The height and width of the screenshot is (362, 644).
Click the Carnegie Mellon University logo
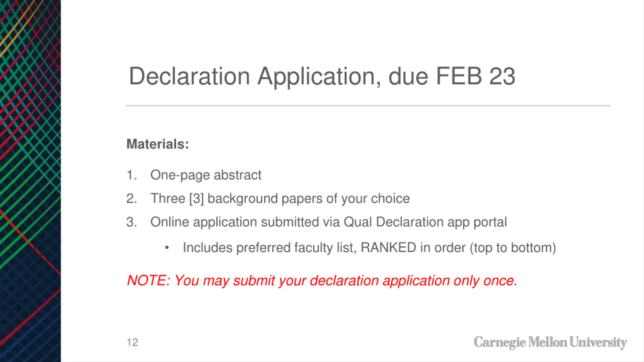click(550, 342)
